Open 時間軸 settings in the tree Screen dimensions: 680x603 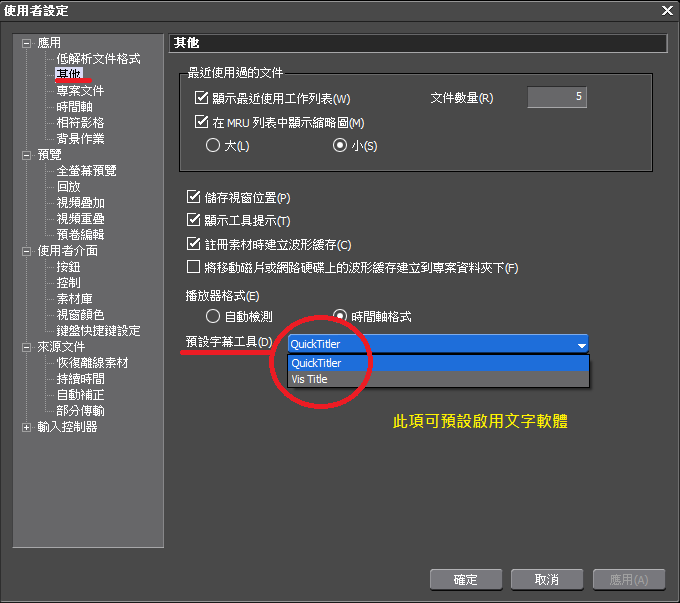point(75,107)
